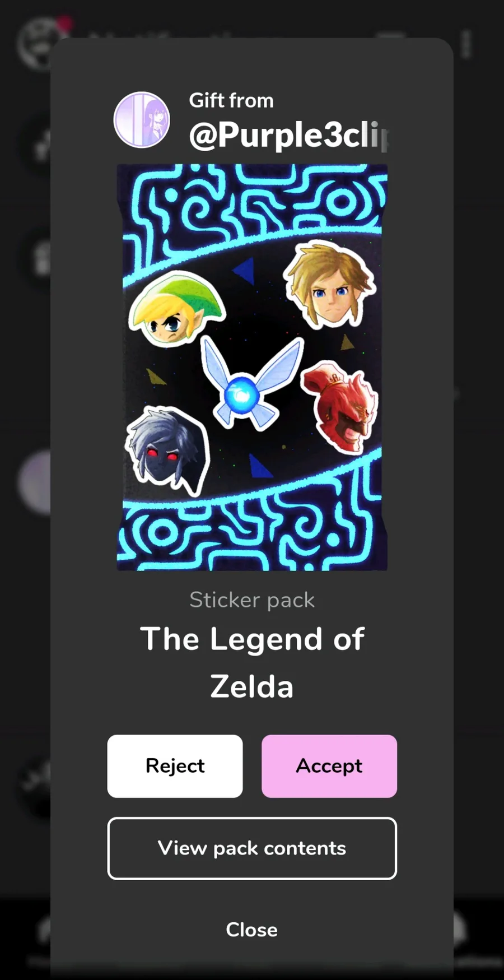Close the gift dialog
The width and height of the screenshot is (504, 980).
pyautogui.click(x=252, y=930)
